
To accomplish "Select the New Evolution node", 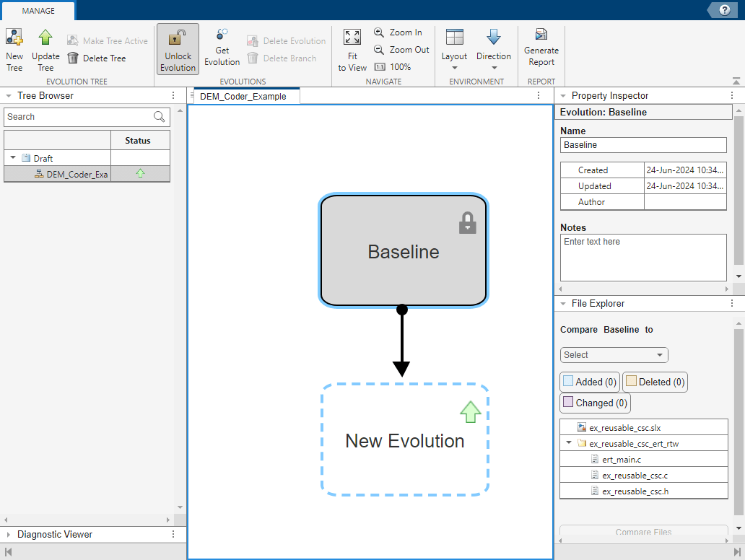I will point(405,440).
